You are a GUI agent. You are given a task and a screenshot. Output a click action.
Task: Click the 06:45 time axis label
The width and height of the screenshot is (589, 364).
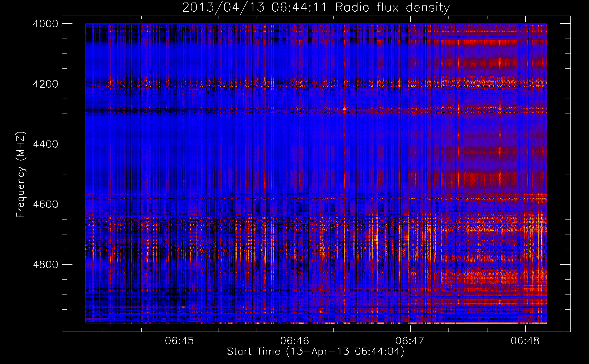[x=179, y=341]
